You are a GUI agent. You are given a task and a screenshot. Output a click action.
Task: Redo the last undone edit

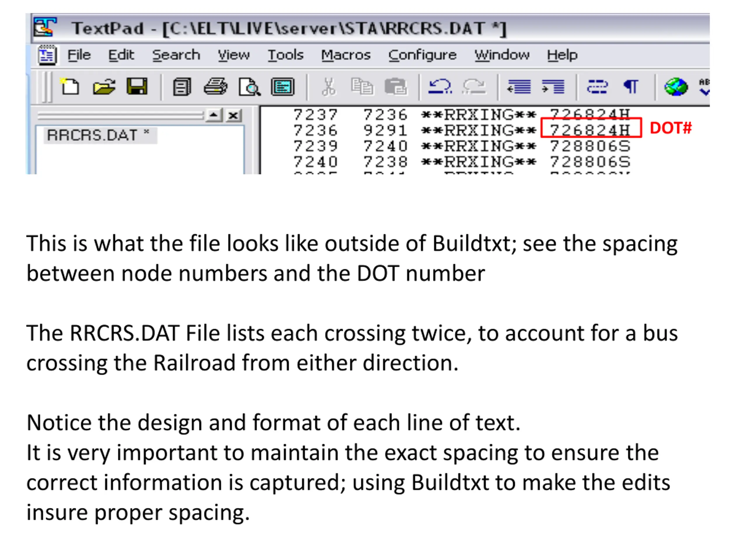point(474,87)
